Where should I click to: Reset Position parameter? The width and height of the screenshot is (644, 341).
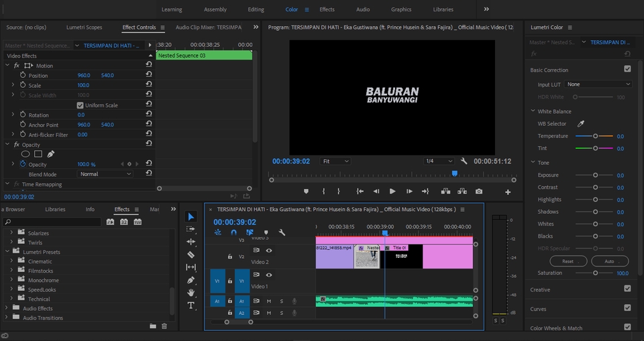pos(149,74)
